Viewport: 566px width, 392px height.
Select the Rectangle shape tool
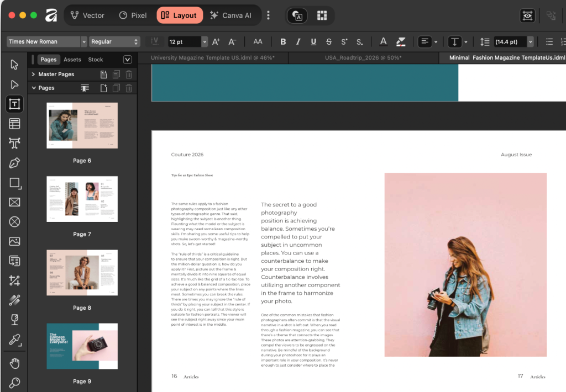[x=14, y=183]
